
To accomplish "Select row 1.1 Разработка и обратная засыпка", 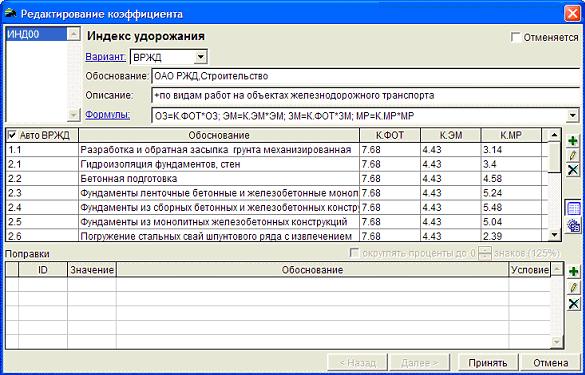I will [x=277, y=150].
